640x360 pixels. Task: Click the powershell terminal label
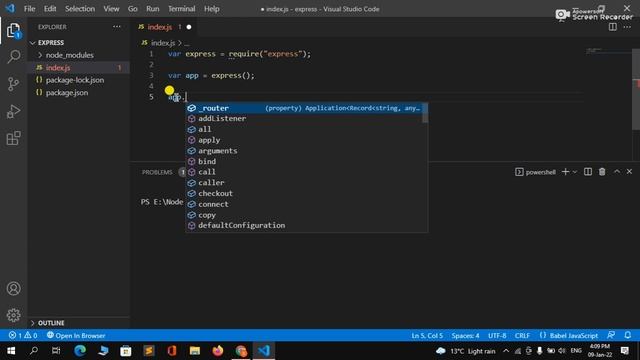536,172
